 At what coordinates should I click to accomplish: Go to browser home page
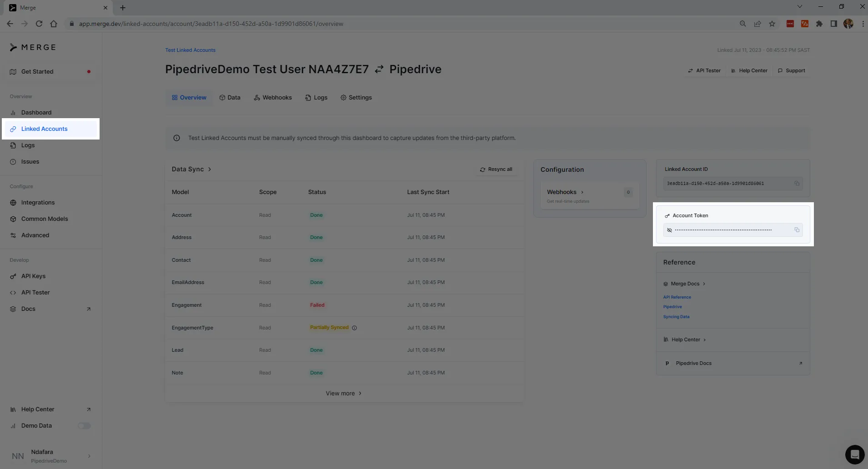pos(54,24)
